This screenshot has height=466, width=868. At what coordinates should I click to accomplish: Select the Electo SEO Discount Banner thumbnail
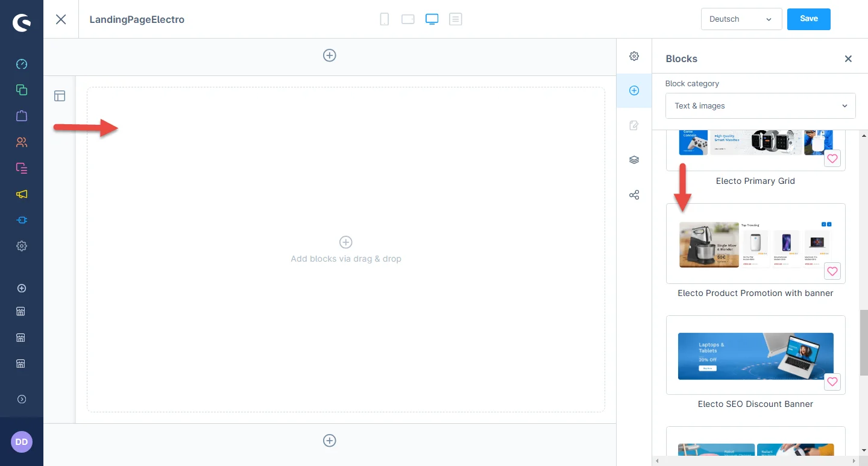755,356
